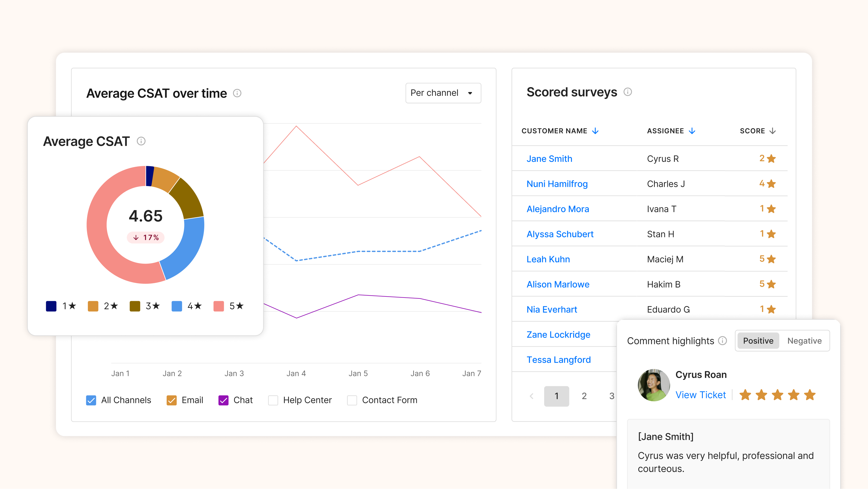Image resolution: width=868 pixels, height=489 pixels.
Task: Click info icon beside Average CSAT title
Action: pyautogui.click(x=141, y=141)
